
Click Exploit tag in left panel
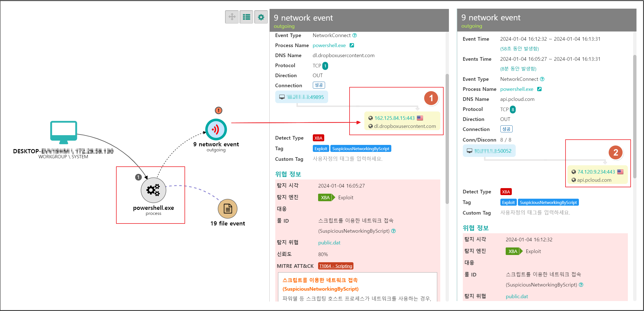321,149
